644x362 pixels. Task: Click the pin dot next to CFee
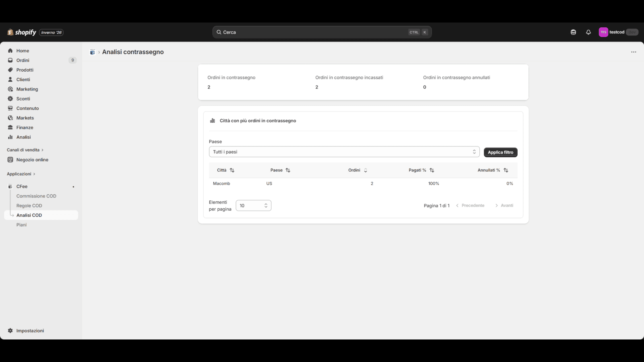(x=73, y=187)
